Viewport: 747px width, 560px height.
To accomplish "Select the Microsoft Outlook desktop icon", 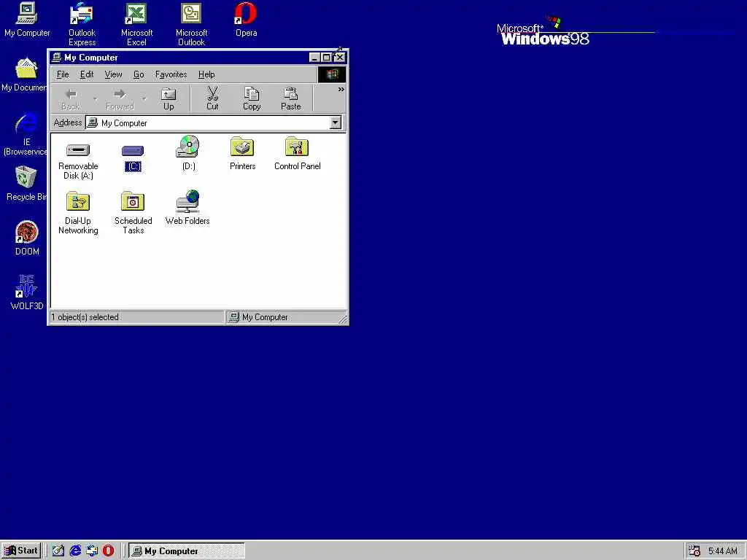I will click(191, 24).
